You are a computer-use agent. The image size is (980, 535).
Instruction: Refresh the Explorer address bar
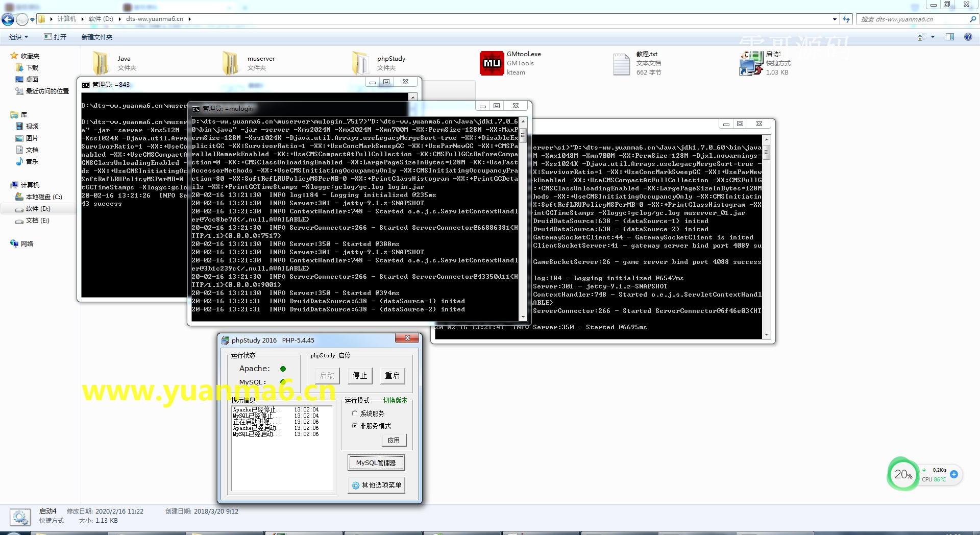(846, 19)
